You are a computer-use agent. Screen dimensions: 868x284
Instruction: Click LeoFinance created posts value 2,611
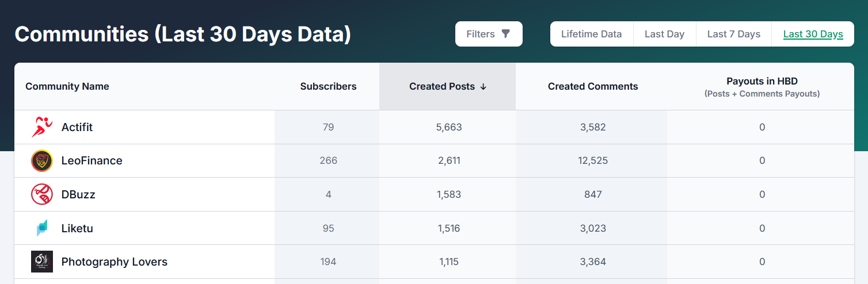point(449,161)
